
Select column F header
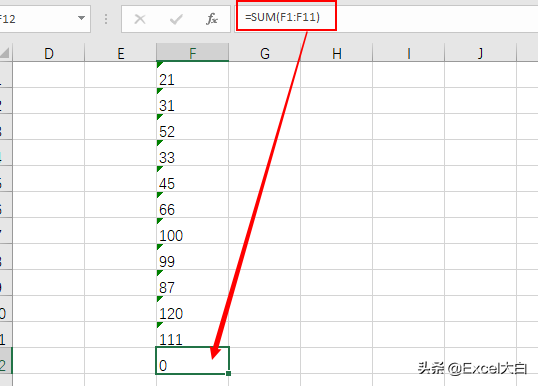tap(192, 53)
